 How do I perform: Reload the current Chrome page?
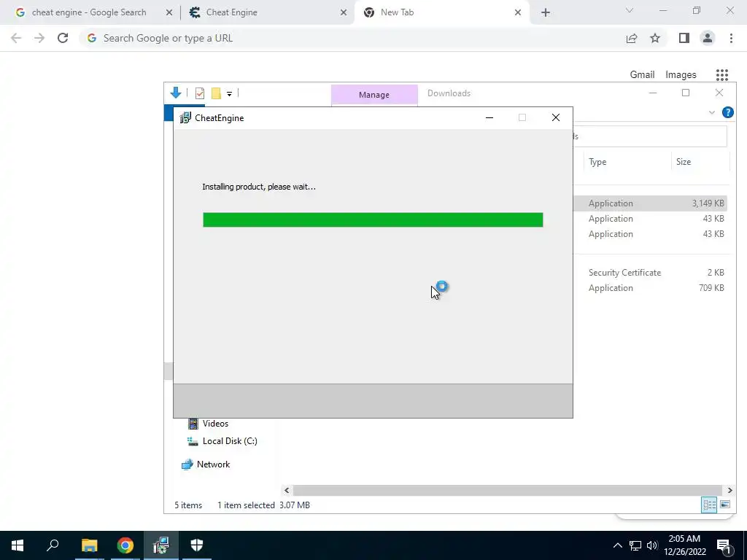point(63,38)
